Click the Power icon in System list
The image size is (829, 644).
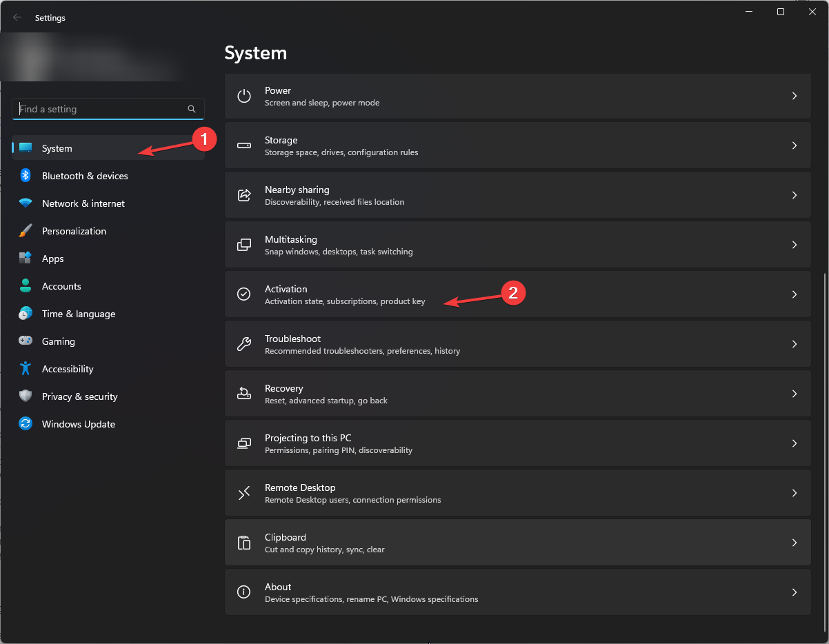pos(244,96)
